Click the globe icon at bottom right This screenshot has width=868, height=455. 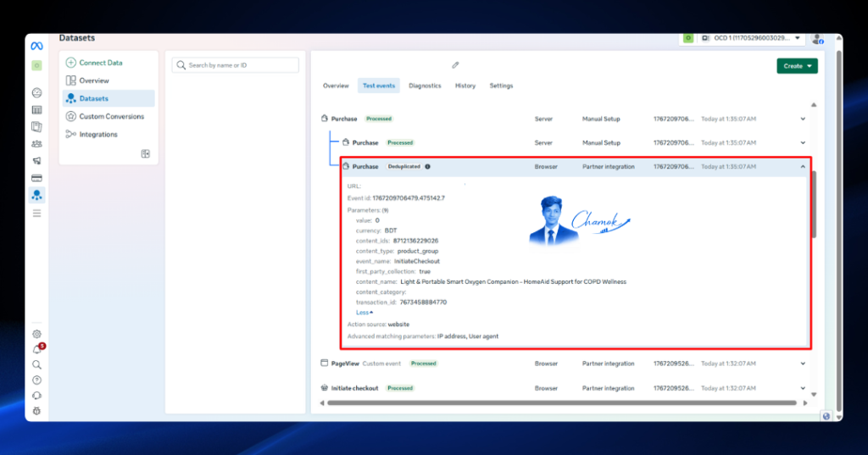point(826,416)
